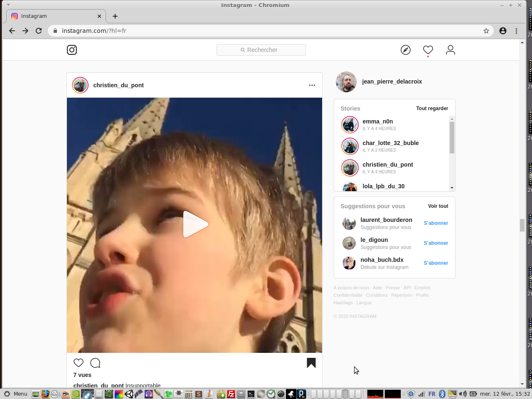The width and height of the screenshot is (532, 399).
Task: Open the profile icon in header
Action: click(x=450, y=50)
